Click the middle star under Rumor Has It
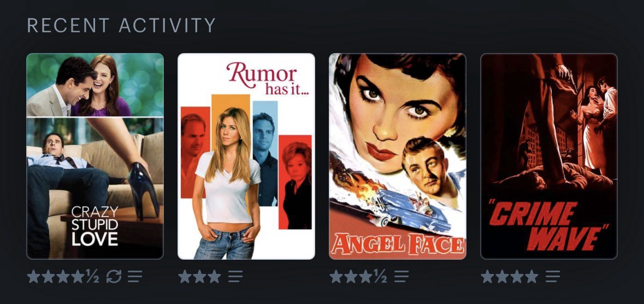This screenshot has width=644, height=304. (x=199, y=277)
